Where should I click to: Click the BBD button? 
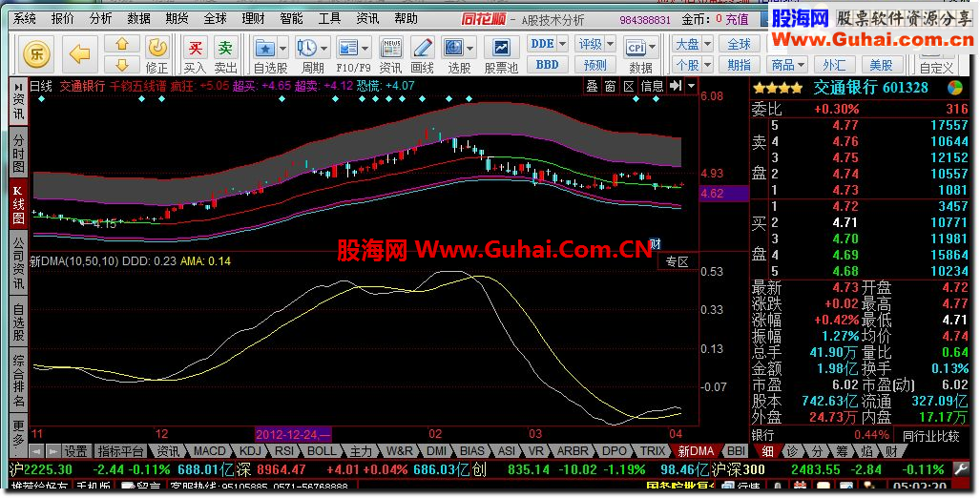click(548, 64)
